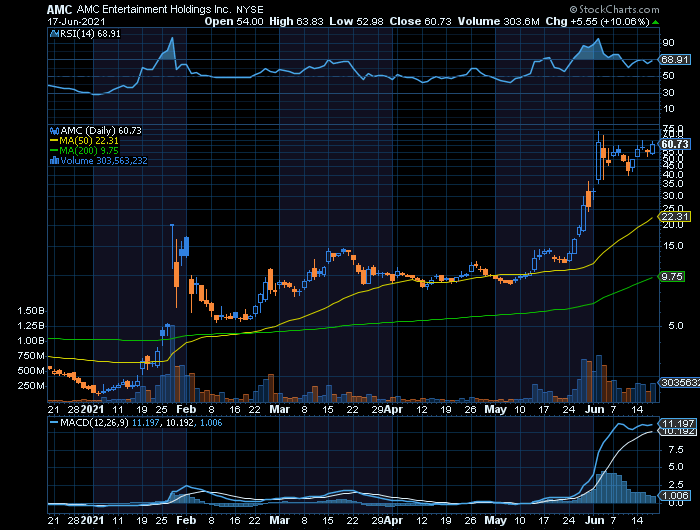The height and width of the screenshot is (530, 700).
Task: Click the Close 60.73 header value
Action: pos(420,21)
